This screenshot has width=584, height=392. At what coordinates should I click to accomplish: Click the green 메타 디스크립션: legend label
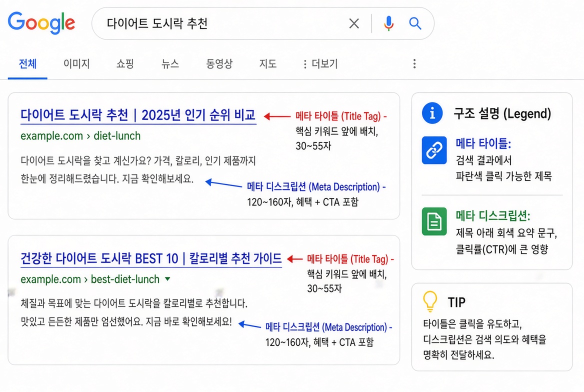pyautogui.click(x=493, y=215)
